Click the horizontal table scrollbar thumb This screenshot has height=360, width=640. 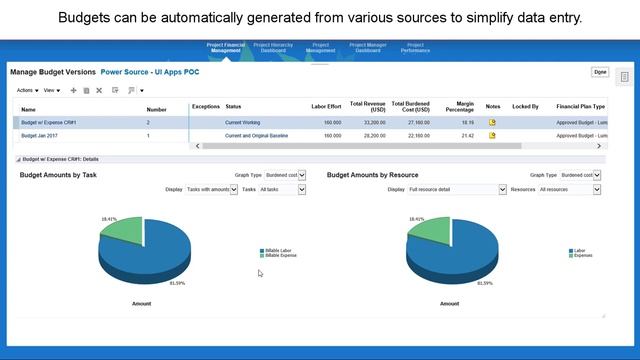pos(362,146)
